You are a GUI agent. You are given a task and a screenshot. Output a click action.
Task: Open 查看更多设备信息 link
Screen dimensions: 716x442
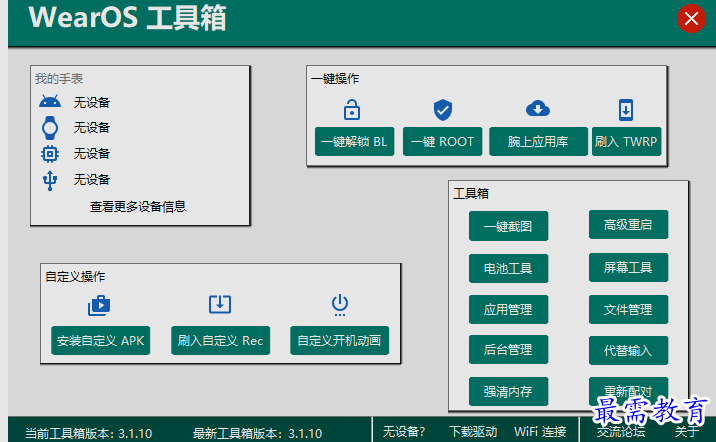click(138, 207)
